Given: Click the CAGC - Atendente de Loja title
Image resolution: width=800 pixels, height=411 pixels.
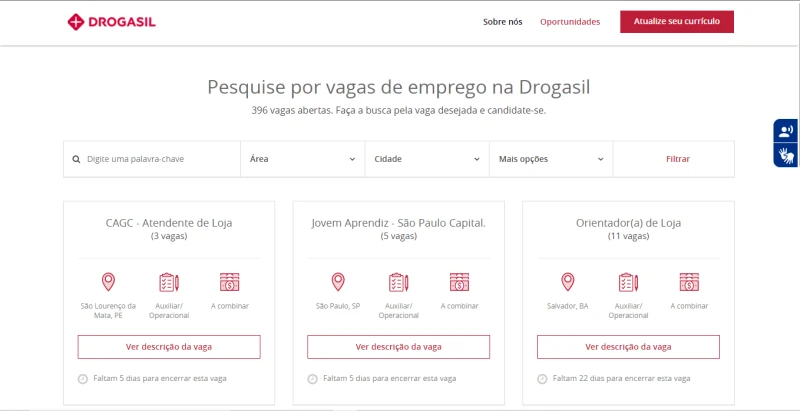Looking at the screenshot, I should point(169,223).
